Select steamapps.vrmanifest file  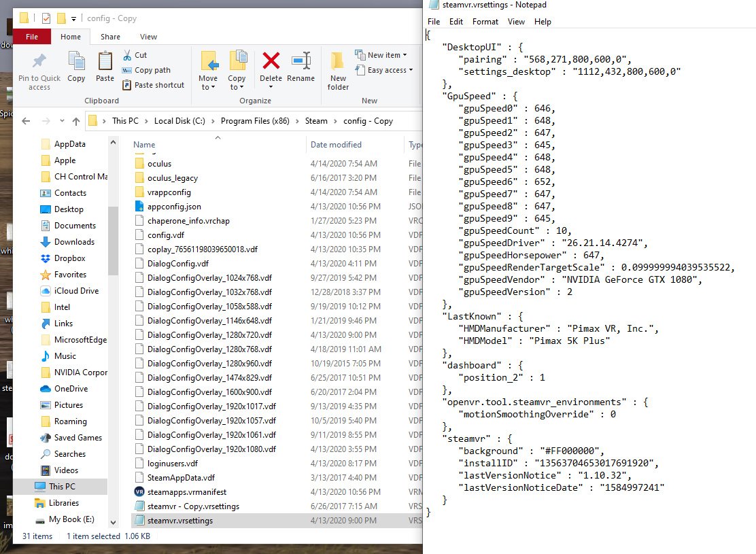tap(186, 491)
